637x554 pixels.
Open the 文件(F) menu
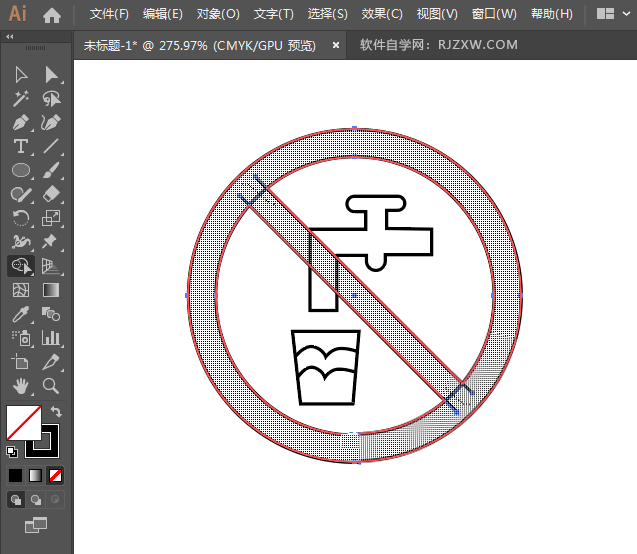point(109,15)
